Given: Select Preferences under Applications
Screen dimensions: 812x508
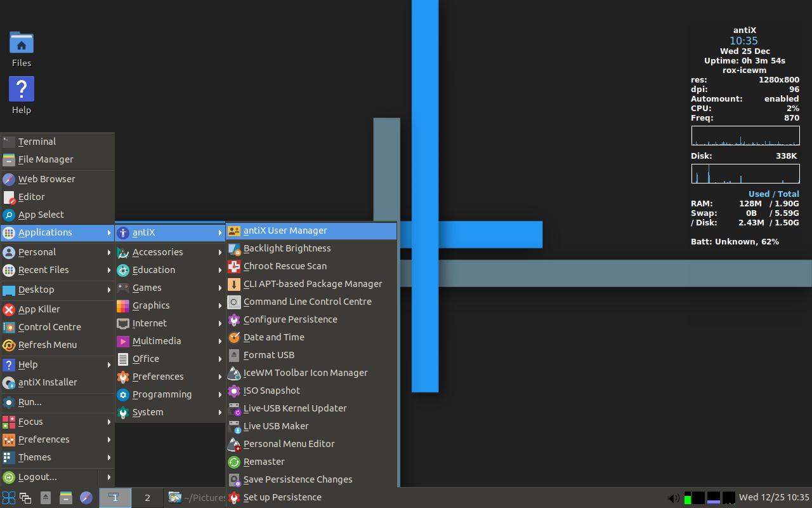Looking at the screenshot, I should [x=170, y=377].
